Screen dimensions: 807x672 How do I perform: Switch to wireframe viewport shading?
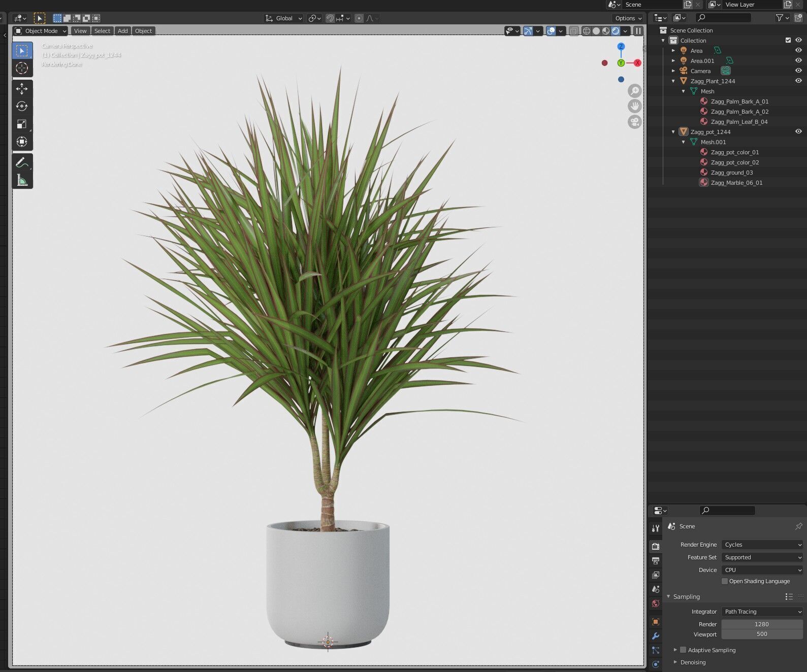click(587, 31)
